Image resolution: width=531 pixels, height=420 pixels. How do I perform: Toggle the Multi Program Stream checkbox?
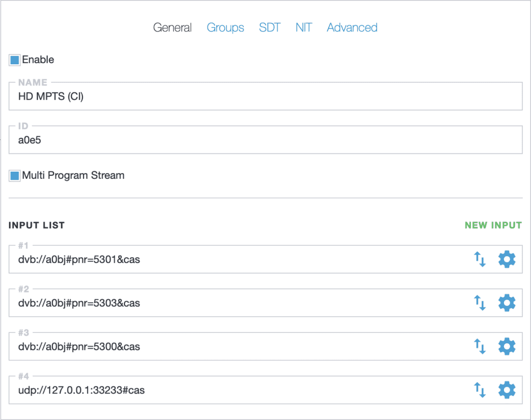click(14, 175)
